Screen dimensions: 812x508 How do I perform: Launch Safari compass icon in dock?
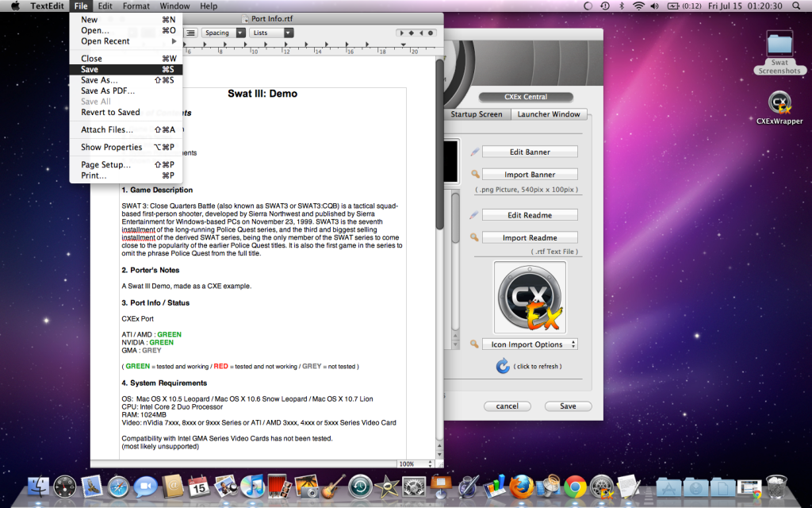point(118,487)
